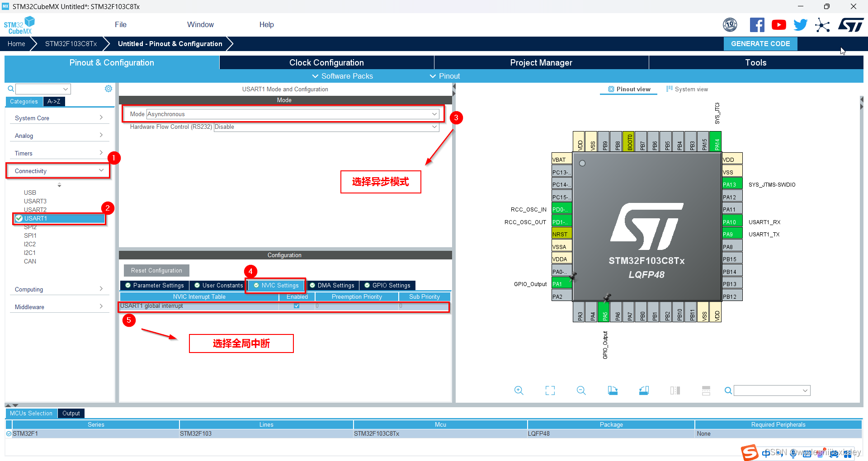
Task: Switch to Clock Configuration tab
Action: click(326, 62)
